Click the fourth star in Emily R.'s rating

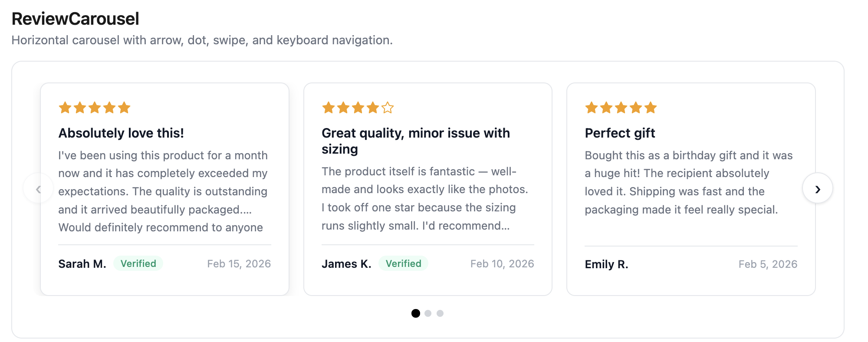635,107
